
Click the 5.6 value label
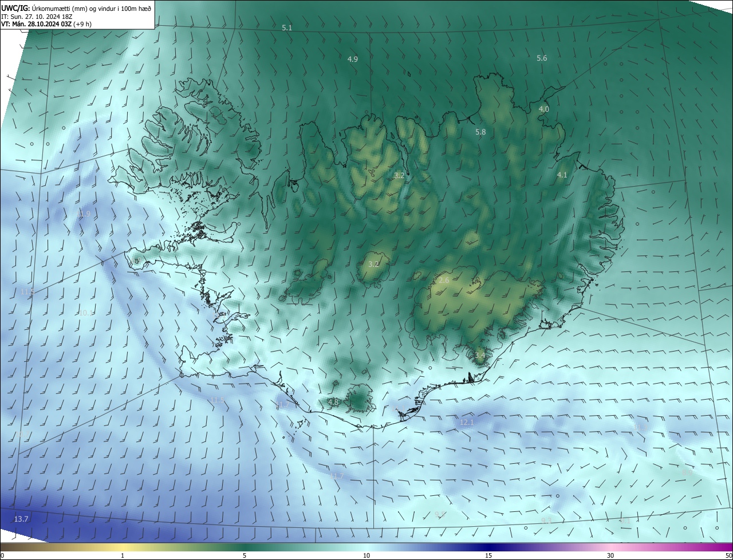[542, 58]
